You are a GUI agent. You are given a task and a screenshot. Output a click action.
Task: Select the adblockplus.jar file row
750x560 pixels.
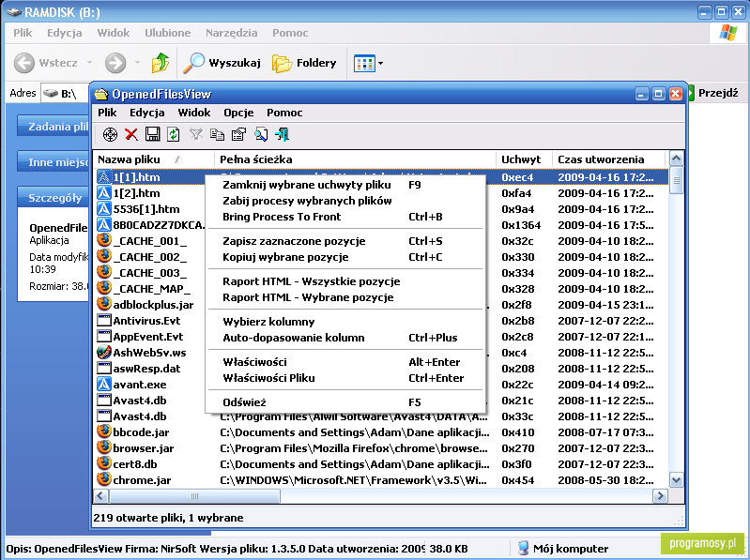coord(381,304)
